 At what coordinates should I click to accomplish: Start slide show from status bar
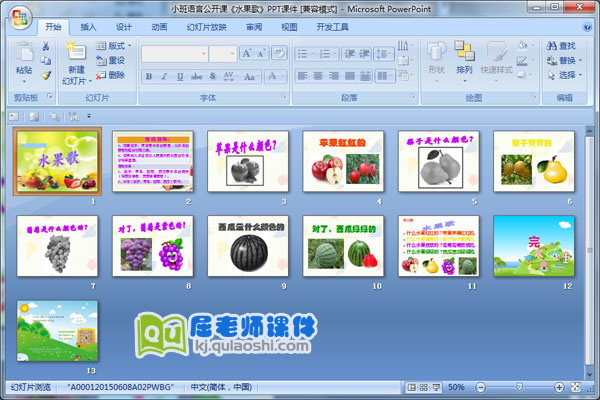coord(436,387)
